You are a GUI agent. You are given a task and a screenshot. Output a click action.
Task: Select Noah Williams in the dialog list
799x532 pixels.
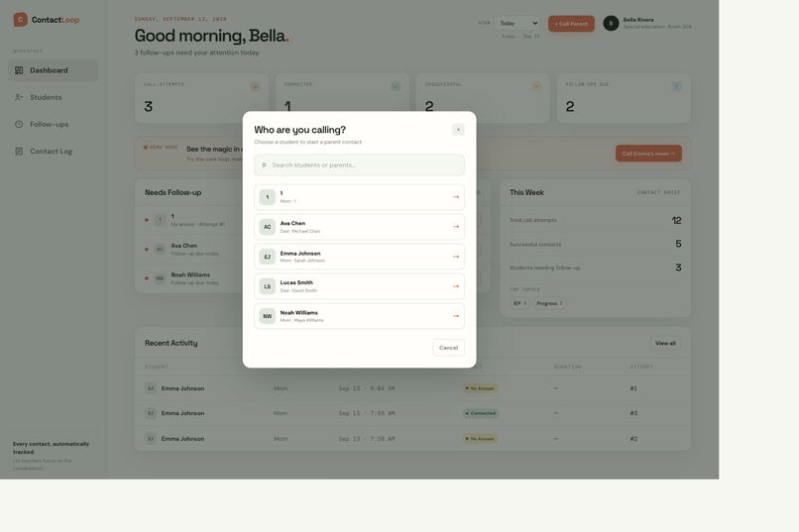(x=359, y=316)
